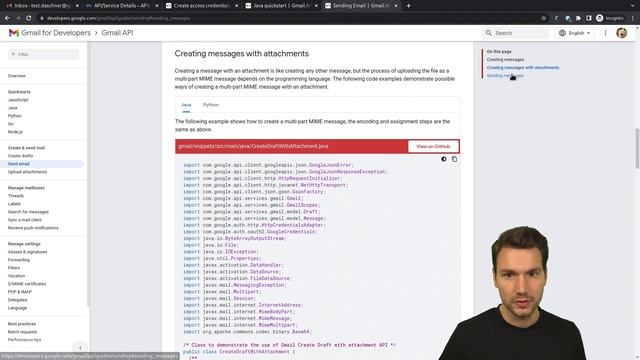Close the Create access credentials tab

click(236, 6)
